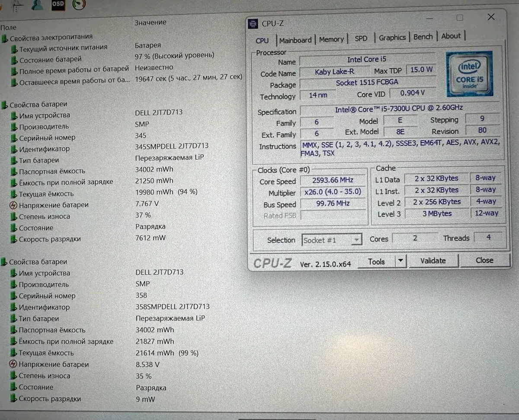Screen dimensions: 519x420
Task: Open the Memory tab
Action: click(331, 39)
